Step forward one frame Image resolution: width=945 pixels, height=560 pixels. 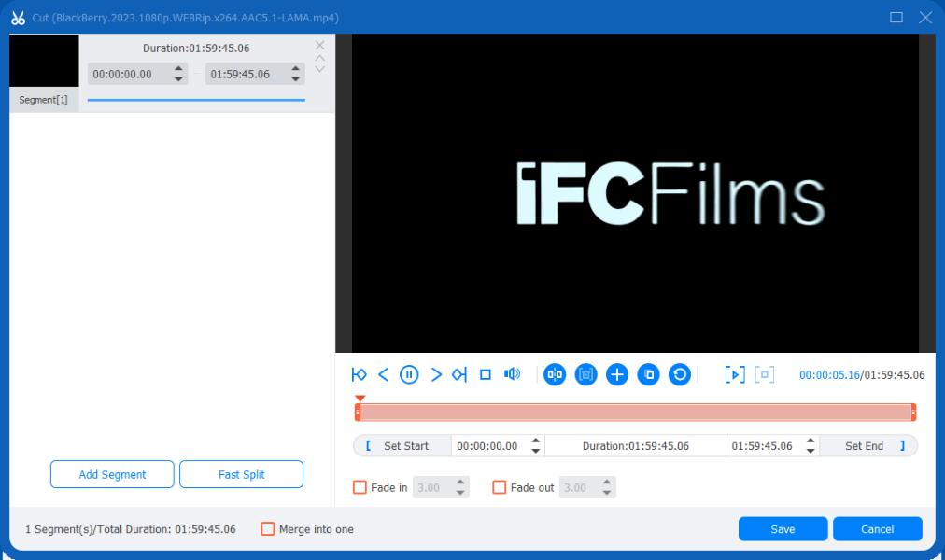click(436, 374)
